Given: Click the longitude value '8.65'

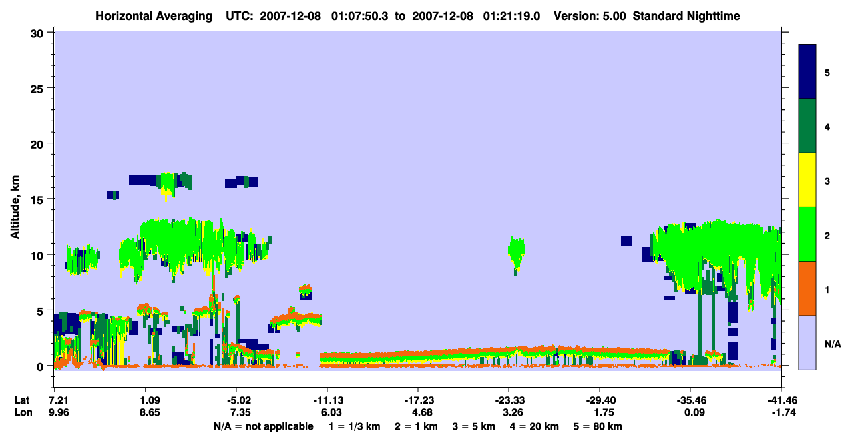Looking at the screenshot, I should click(149, 413).
